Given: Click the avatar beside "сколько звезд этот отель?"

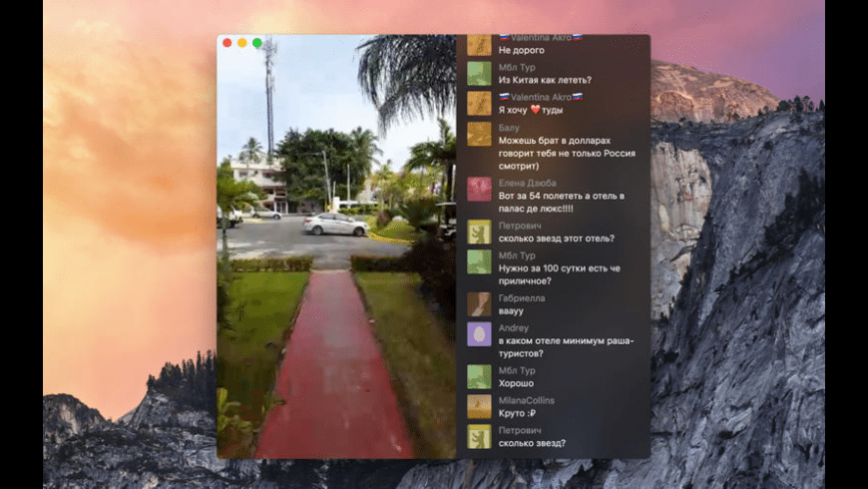Looking at the screenshot, I should click(x=479, y=233).
